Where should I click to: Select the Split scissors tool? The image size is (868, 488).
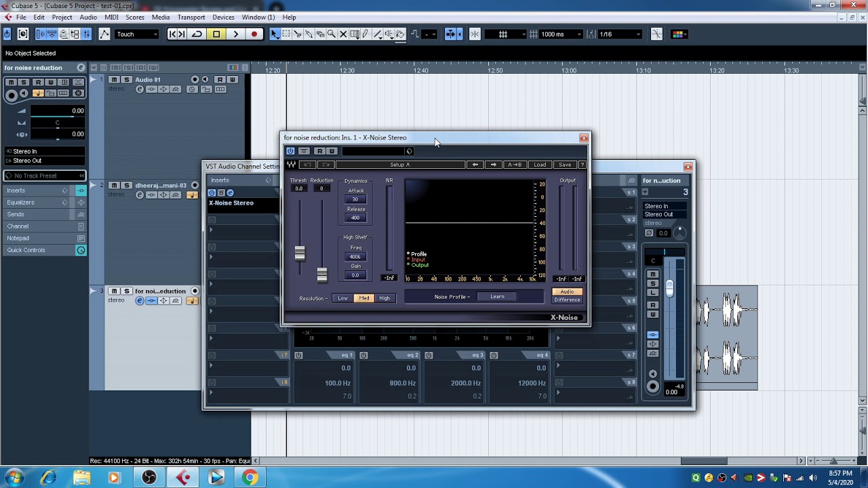297,34
